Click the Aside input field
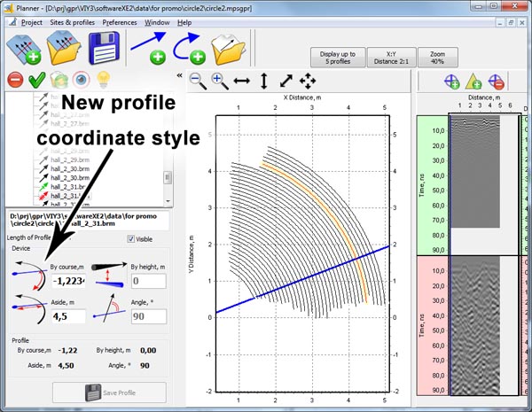Viewport: 532px width, 412px height. (68, 316)
